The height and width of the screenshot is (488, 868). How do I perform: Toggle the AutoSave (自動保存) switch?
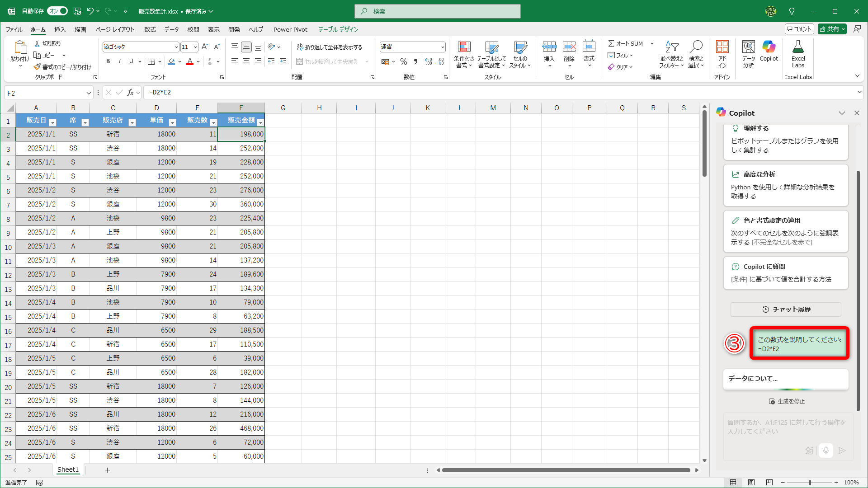point(57,11)
